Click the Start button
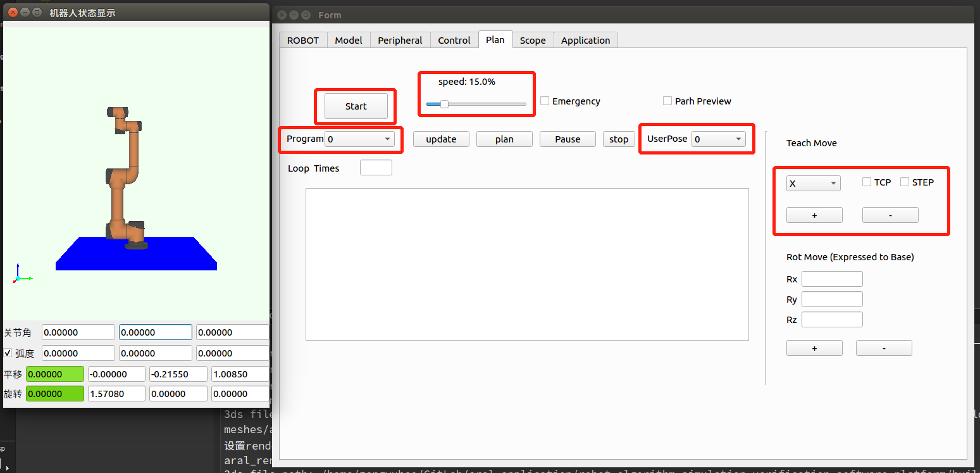Screen dimensions: 980x473 click(x=356, y=106)
